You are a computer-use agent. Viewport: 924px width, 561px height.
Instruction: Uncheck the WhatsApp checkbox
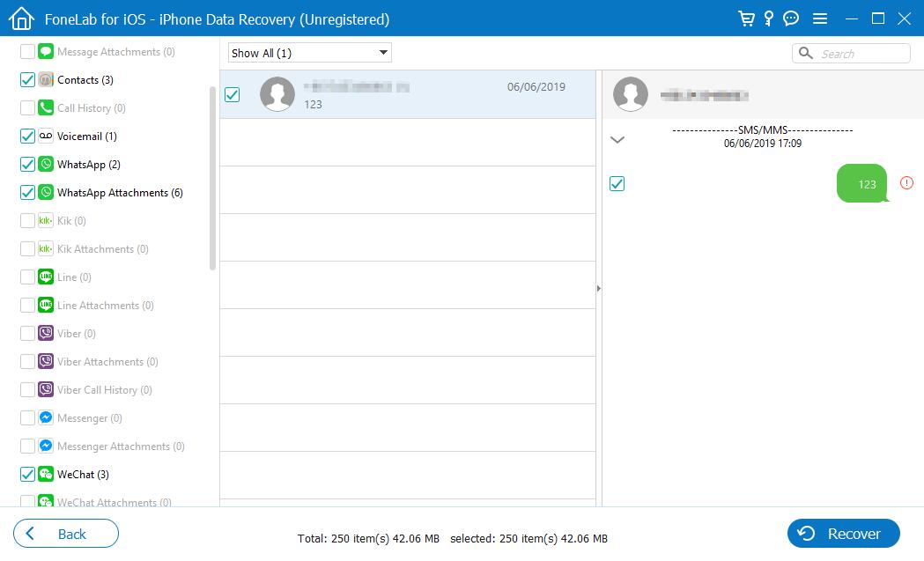click(27, 165)
